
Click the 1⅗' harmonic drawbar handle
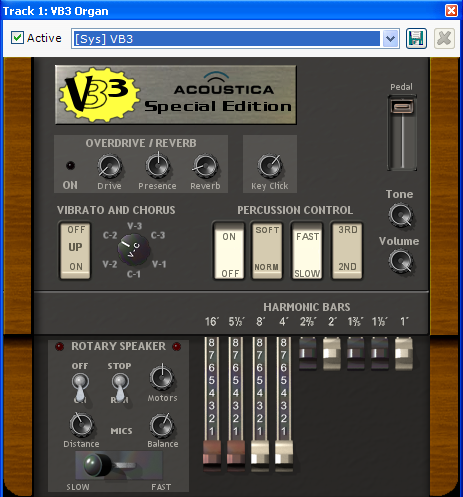(x=356, y=353)
